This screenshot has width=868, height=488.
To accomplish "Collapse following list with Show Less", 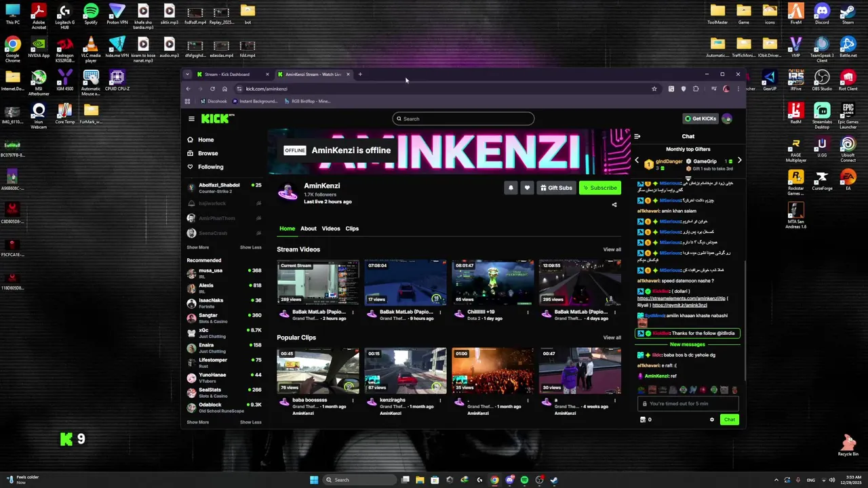I will pos(250,247).
